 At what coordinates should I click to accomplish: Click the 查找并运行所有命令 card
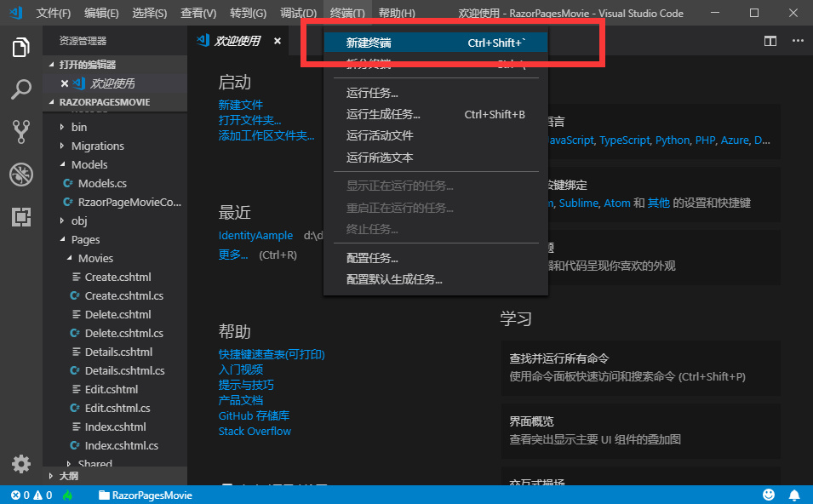click(640, 368)
